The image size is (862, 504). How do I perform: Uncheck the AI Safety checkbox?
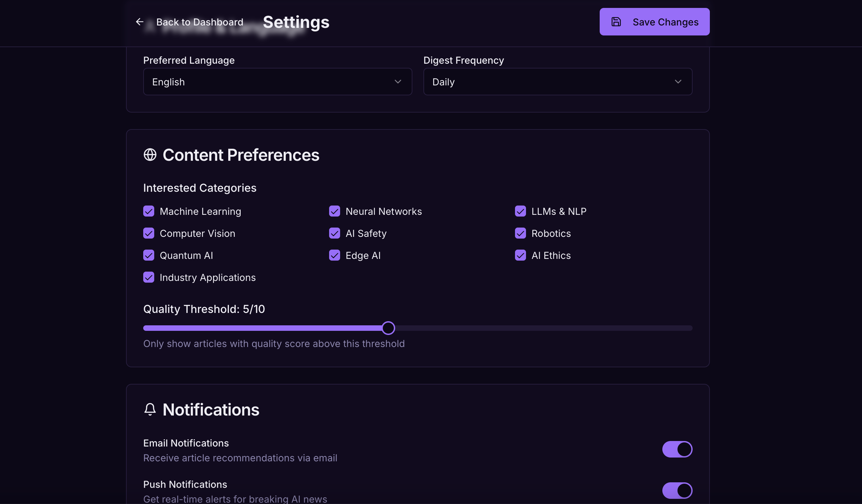335,233
